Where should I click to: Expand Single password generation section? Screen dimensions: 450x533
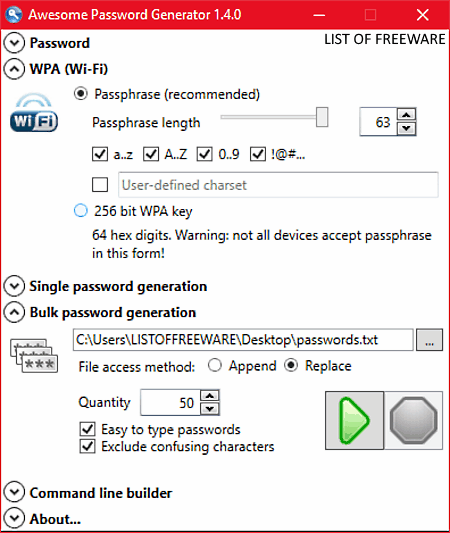[x=14, y=286]
